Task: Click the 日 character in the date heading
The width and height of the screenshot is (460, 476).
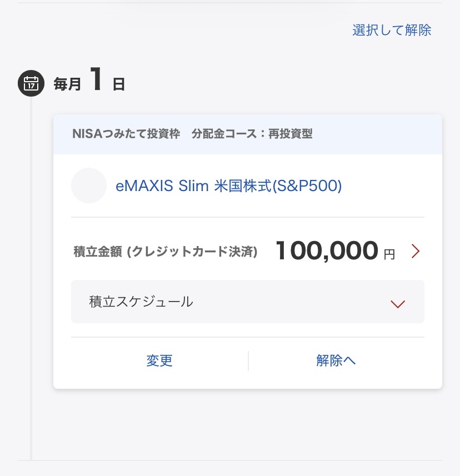Action: (118, 84)
